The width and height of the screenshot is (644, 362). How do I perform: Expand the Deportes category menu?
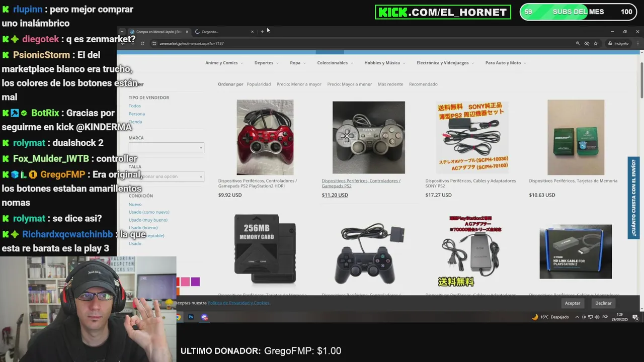point(266,63)
